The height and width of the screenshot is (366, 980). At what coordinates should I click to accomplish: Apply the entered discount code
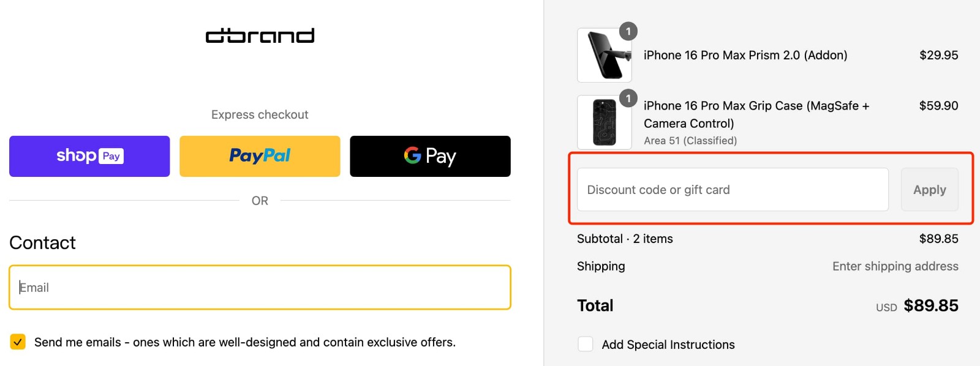pos(929,190)
